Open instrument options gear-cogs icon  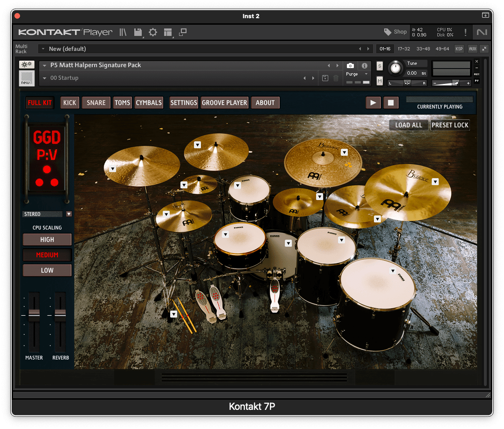point(27,64)
